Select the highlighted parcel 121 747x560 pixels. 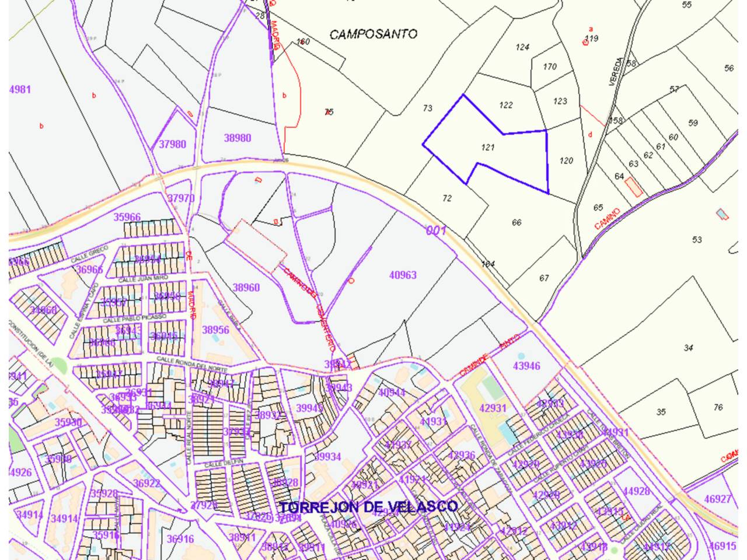point(488,147)
